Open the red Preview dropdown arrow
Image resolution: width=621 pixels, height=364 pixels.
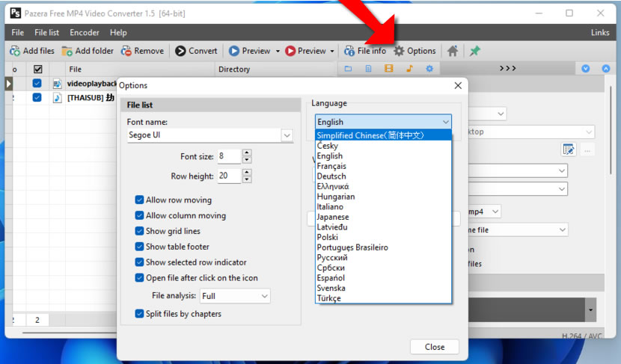pos(332,52)
